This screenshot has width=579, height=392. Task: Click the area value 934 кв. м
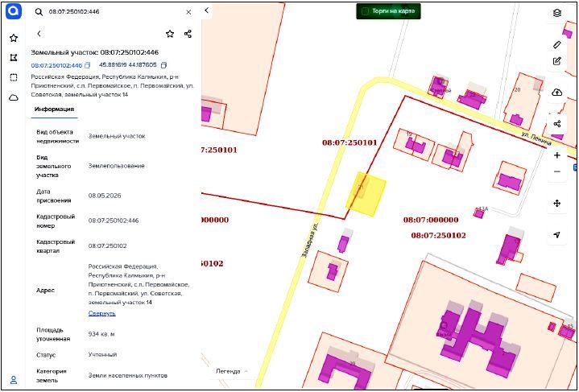[x=101, y=334]
